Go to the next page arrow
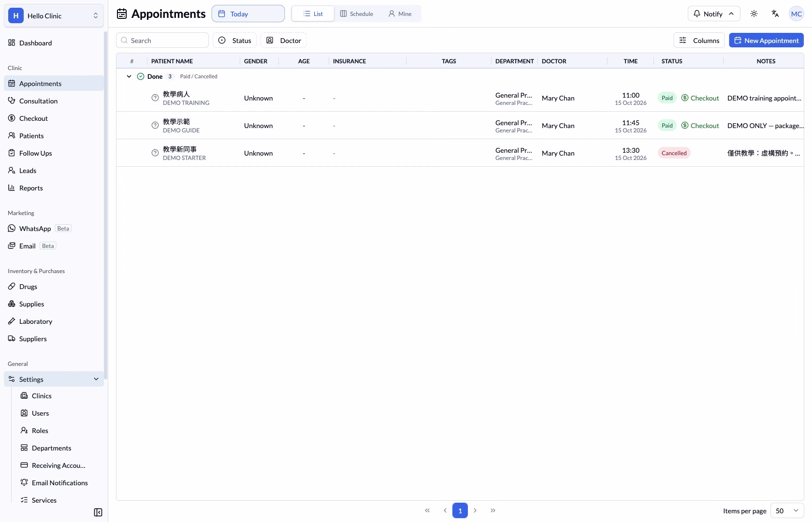This screenshot has height=522, width=812. tap(475, 510)
